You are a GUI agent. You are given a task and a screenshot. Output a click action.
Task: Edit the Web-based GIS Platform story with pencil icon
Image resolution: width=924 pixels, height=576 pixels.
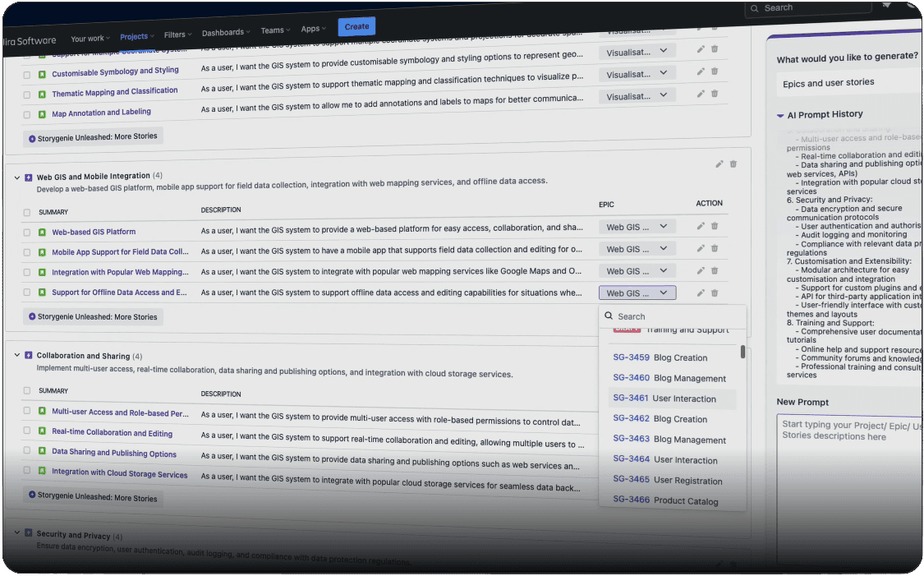[700, 226]
